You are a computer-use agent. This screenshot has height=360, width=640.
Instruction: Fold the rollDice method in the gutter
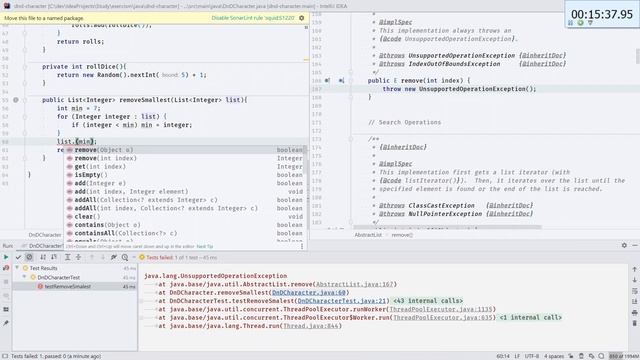[x=24, y=67]
